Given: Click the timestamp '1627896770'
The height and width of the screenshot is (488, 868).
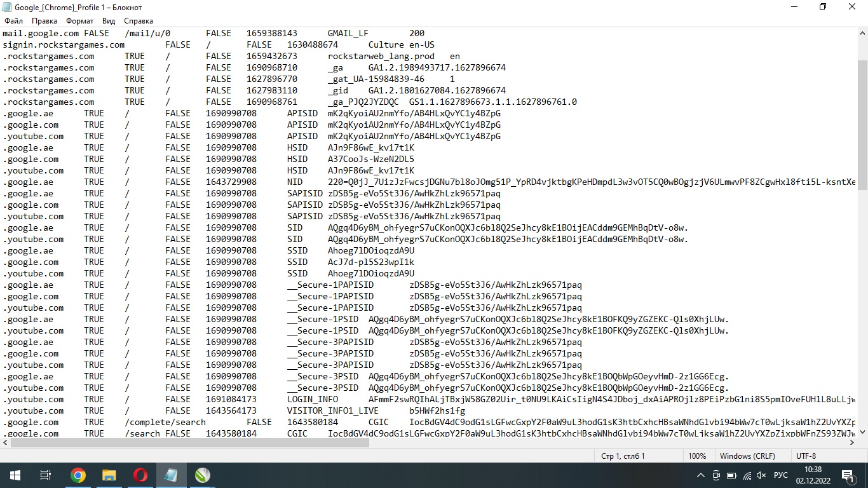Looking at the screenshot, I should 272,79.
